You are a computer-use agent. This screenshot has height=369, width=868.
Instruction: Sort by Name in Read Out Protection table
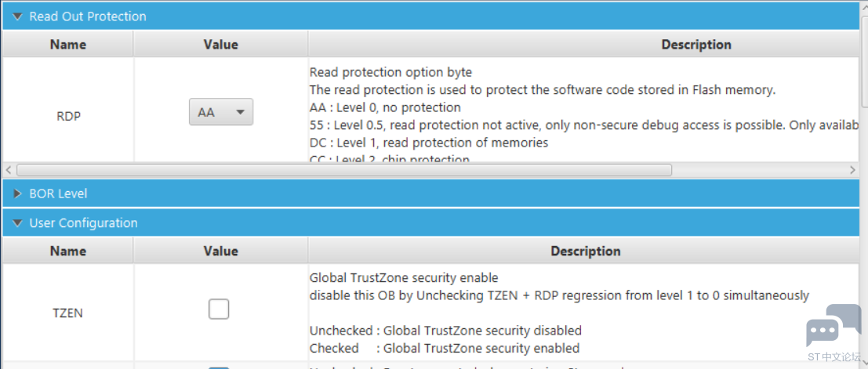(x=67, y=44)
